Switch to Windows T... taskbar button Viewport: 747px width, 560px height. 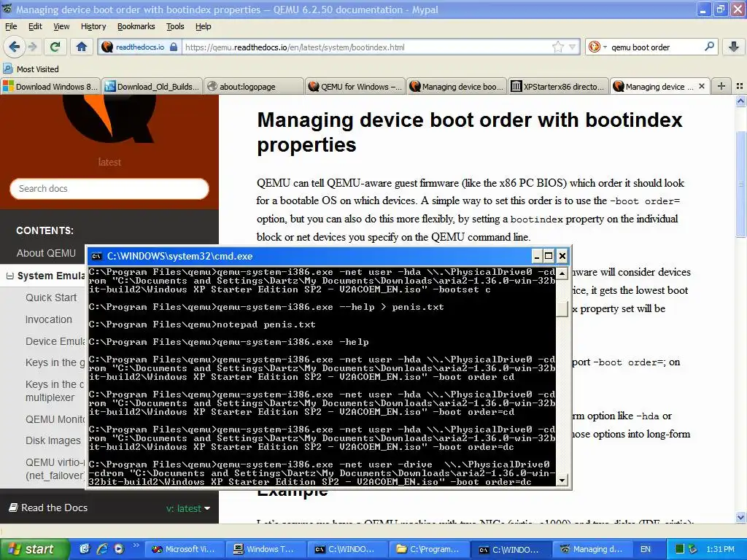[x=264, y=549]
